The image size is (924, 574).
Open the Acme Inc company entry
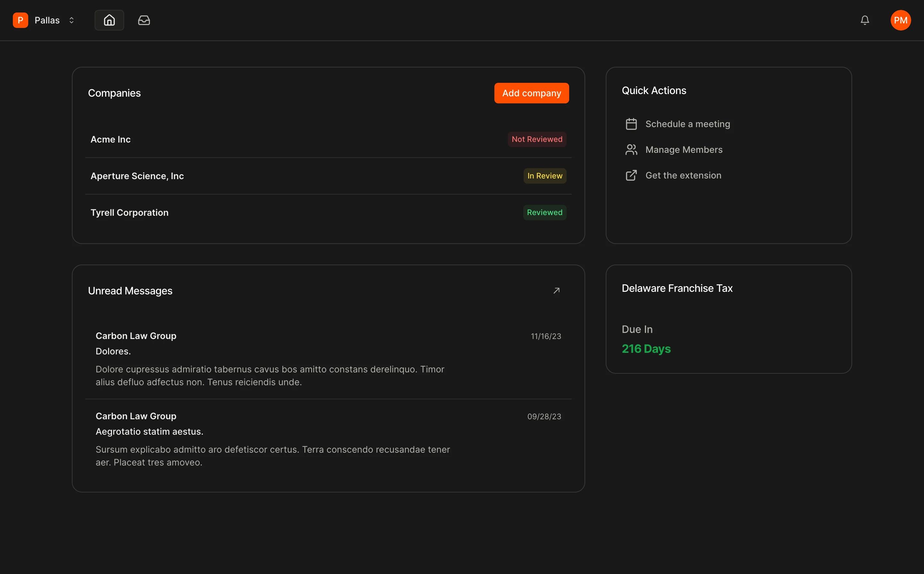click(110, 139)
